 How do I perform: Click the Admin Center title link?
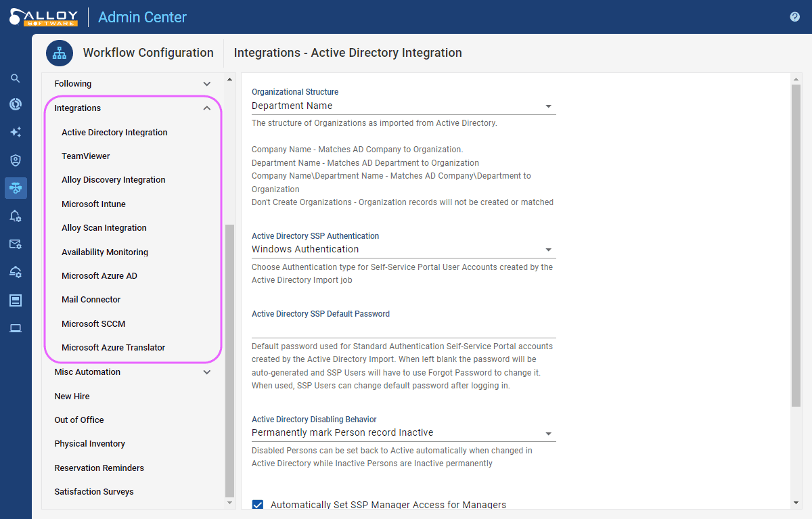[x=142, y=18]
